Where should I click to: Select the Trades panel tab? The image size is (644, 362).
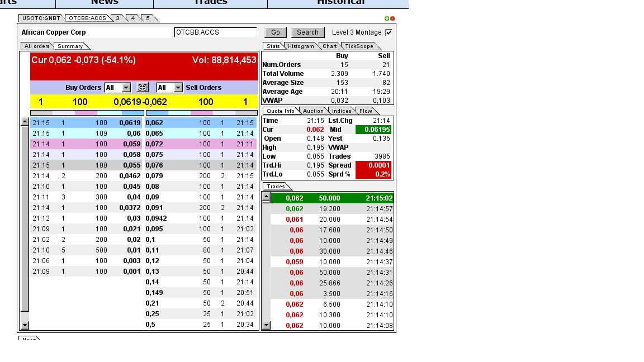tap(276, 187)
